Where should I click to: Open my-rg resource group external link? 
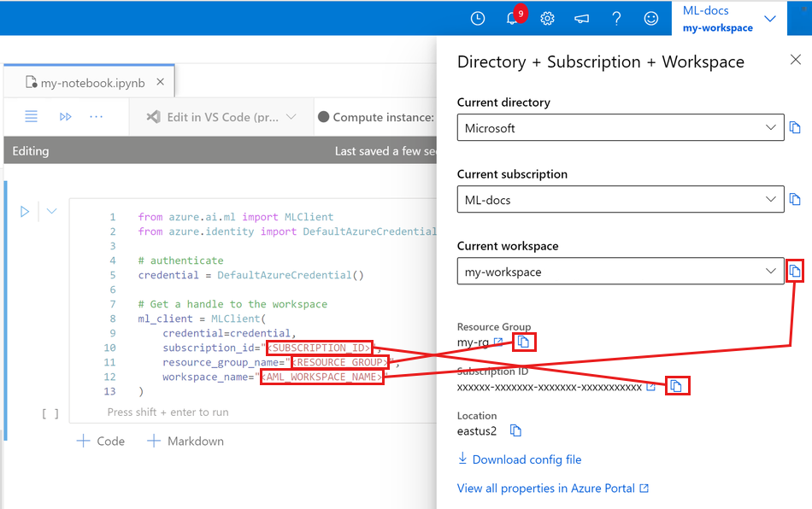[498, 342]
